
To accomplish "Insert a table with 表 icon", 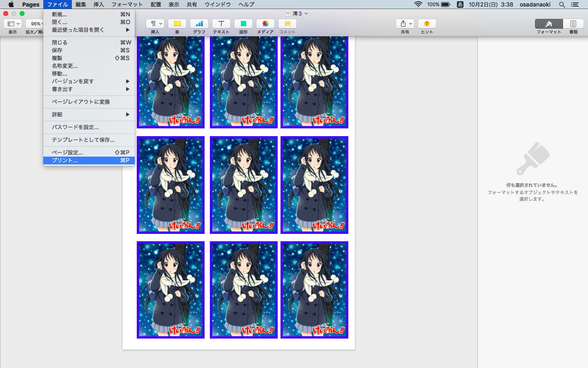I will pos(177,24).
